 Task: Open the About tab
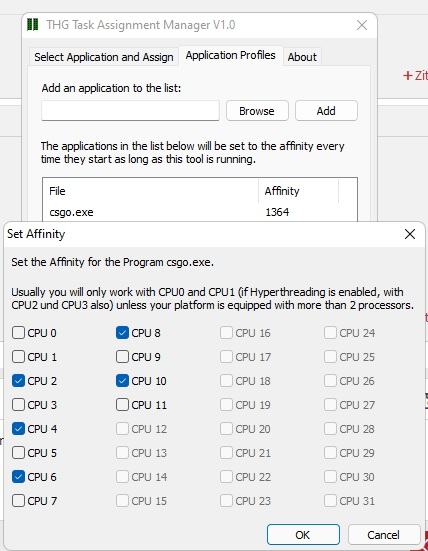coord(302,57)
